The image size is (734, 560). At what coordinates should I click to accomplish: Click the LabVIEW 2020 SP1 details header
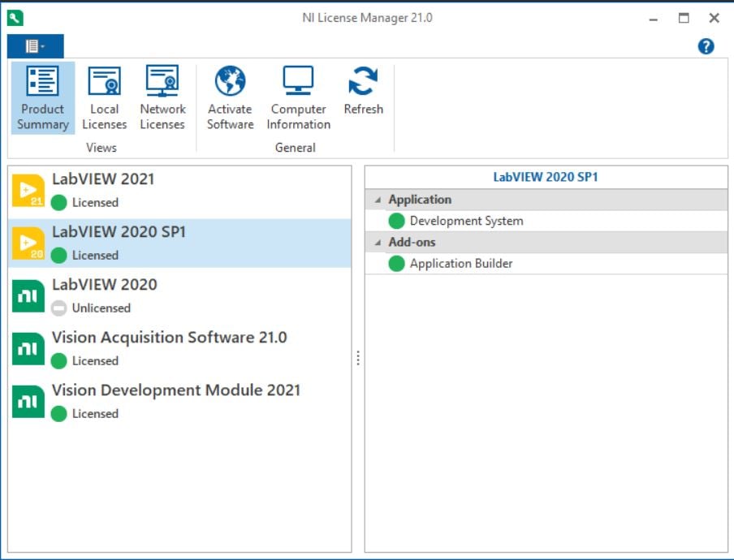[546, 177]
